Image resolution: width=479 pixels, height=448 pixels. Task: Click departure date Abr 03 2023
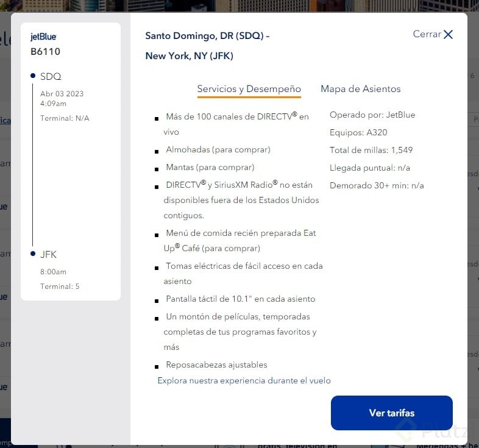62,94
